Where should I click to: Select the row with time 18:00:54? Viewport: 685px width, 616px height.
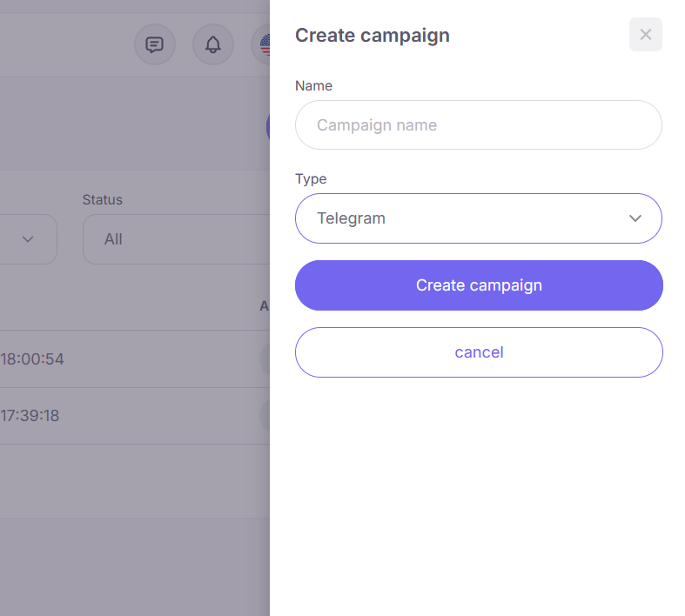(135, 358)
